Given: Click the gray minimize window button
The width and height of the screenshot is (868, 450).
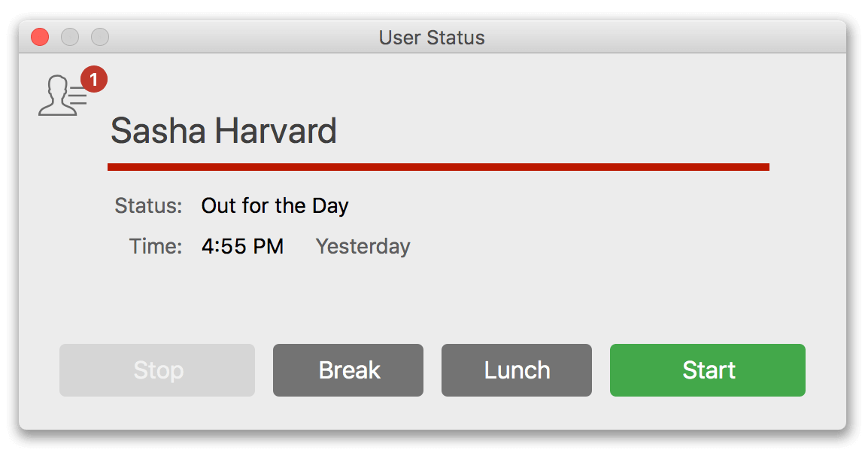Looking at the screenshot, I should click(x=70, y=37).
